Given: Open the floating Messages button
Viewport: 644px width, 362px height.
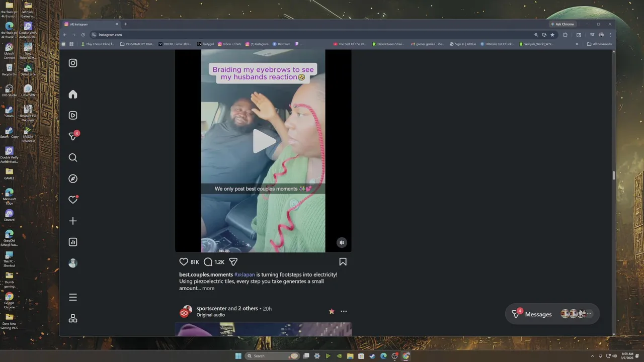Looking at the screenshot, I should click(x=552, y=314).
